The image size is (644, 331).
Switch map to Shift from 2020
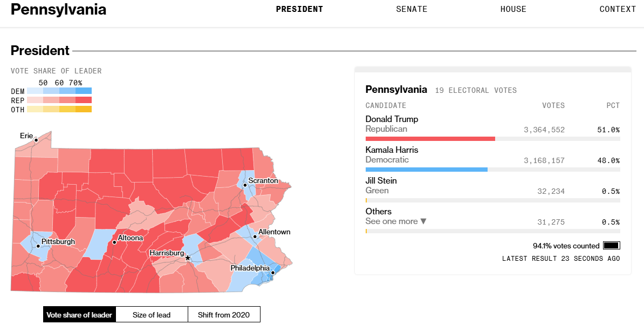224,315
